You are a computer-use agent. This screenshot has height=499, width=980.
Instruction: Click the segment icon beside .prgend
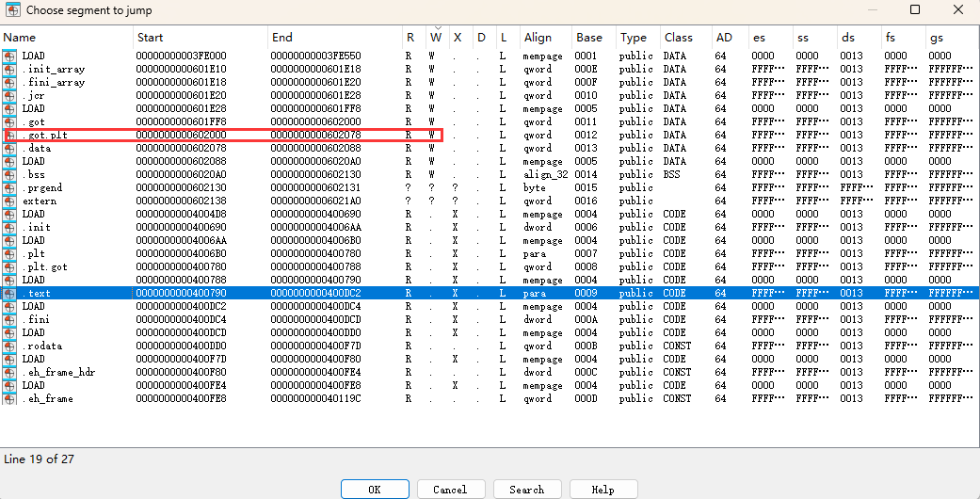point(9,187)
